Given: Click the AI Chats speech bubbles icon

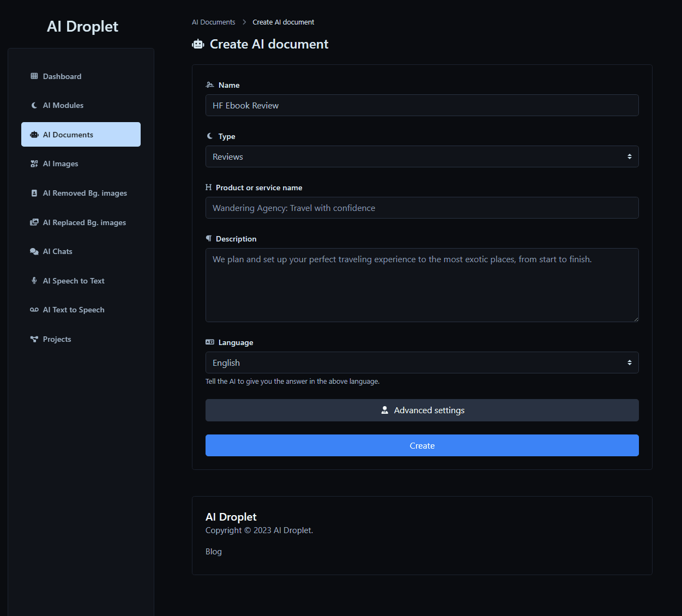Looking at the screenshot, I should coord(34,251).
